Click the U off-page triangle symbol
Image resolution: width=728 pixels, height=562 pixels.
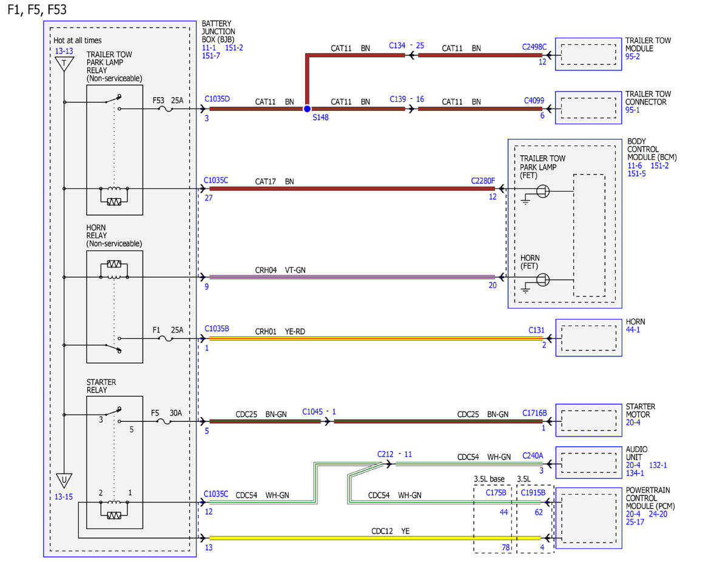[63, 481]
